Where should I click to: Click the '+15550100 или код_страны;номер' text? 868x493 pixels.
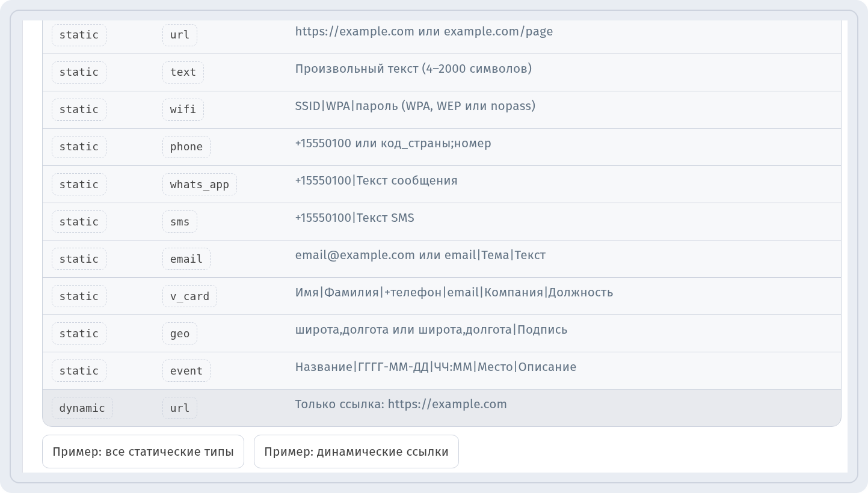point(393,143)
